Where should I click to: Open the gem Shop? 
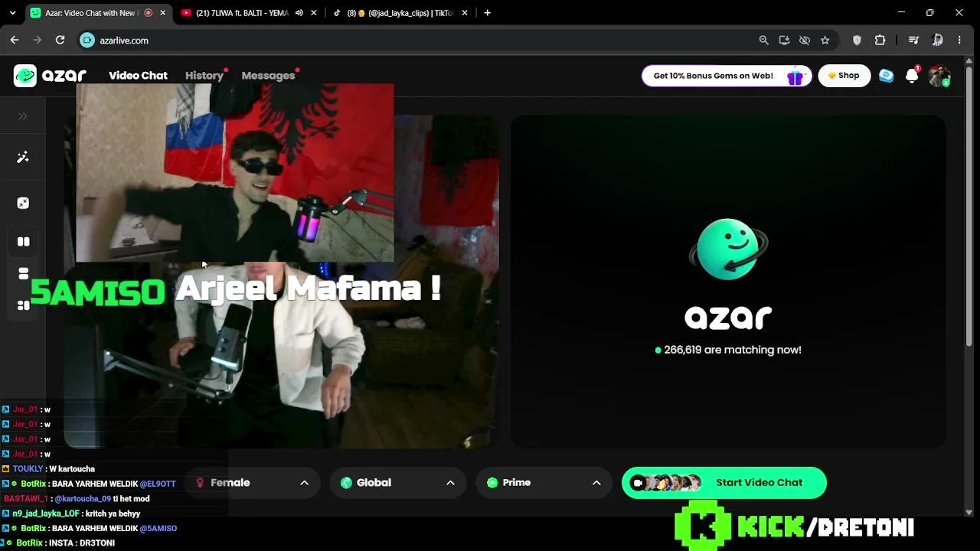(844, 76)
